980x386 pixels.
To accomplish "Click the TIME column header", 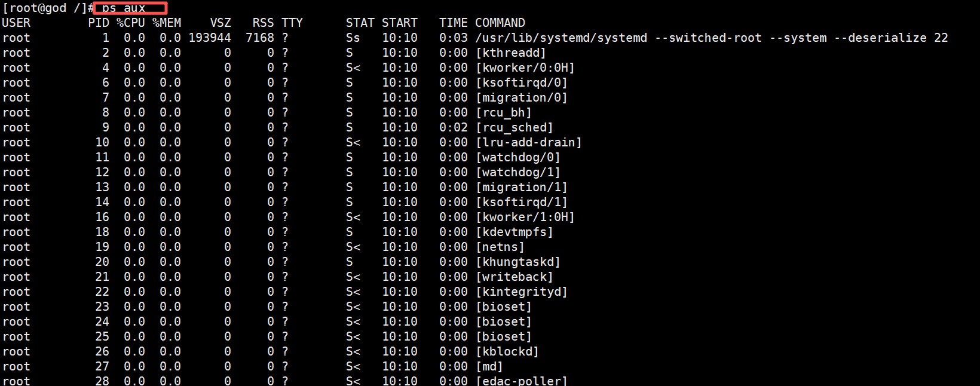I will (454, 23).
